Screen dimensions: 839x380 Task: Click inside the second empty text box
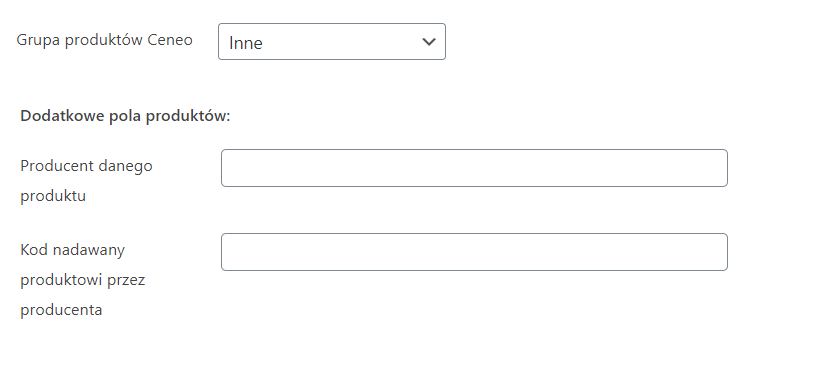474,252
